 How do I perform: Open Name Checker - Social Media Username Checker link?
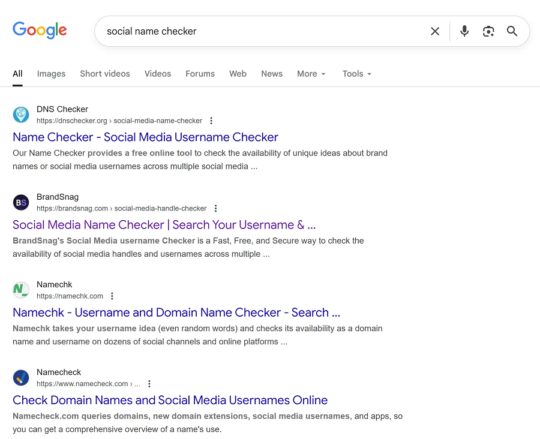[x=145, y=137]
